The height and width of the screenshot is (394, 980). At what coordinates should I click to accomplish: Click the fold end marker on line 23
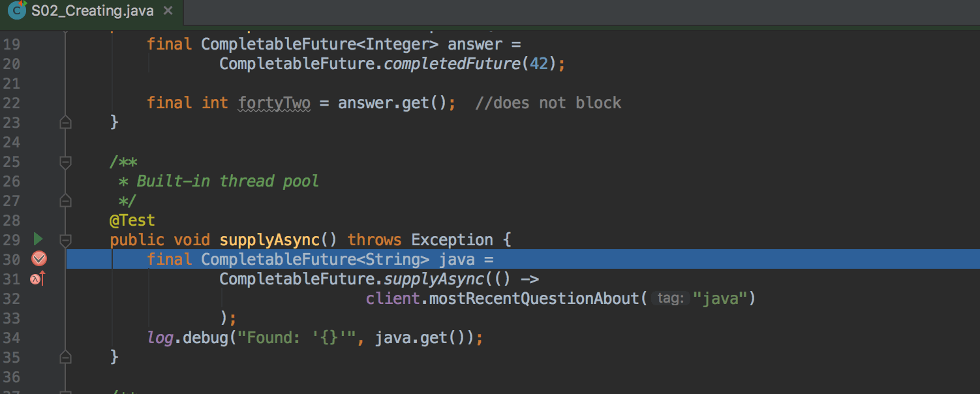pyautogui.click(x=65, y=122)
